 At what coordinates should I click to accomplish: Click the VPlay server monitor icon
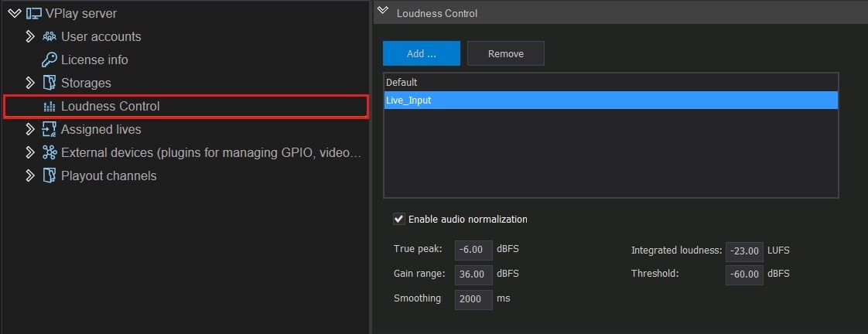coord(34,13)
